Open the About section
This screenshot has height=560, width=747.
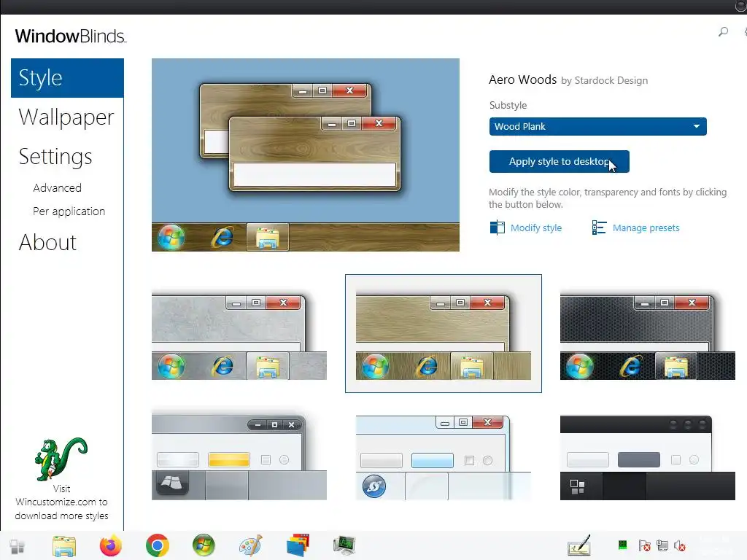pyautogui.click(x=47, y=242)
